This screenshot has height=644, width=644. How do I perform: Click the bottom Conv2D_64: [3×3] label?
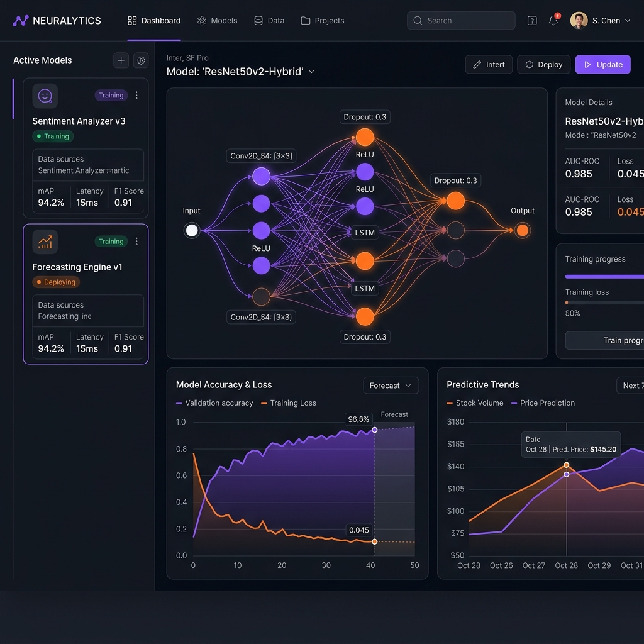coord(261,317)
